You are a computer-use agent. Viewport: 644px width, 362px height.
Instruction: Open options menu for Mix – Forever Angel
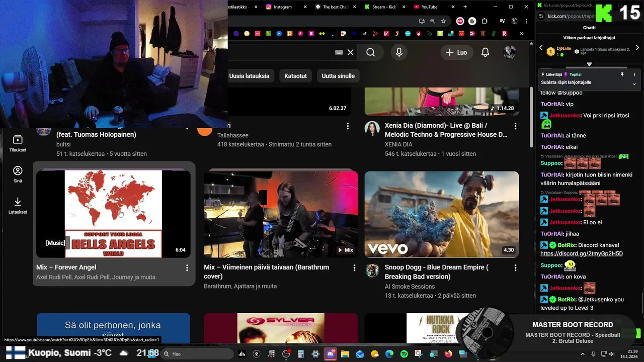coord(187,268)
